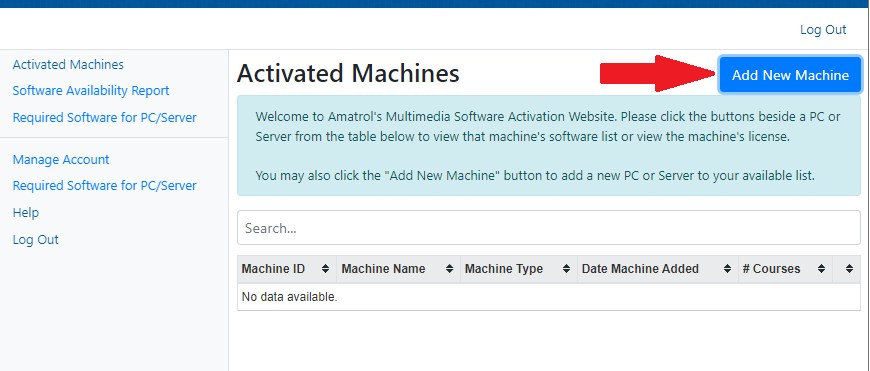This screenshot has width=870, height=371.
Task: Open Required Software for PC/Server below Manage Account
Action: [x=104, y=186]
